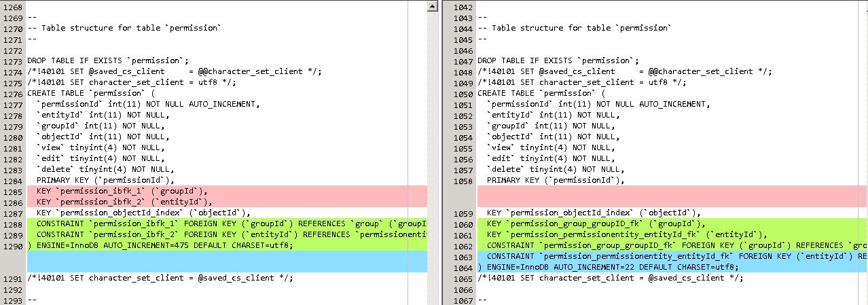Click right KEY `permission_group_groupID_fk` line
Screen dimensions: 868x305
click(596, 224)
